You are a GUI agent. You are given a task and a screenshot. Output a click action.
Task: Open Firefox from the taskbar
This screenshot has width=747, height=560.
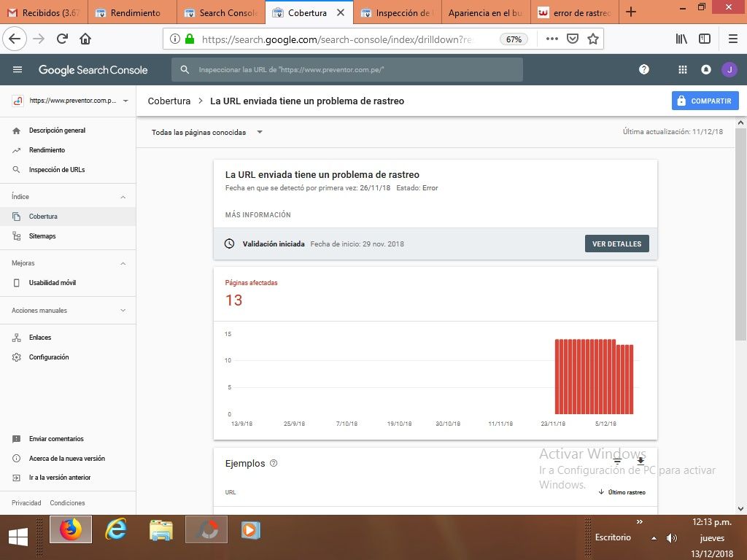coord(71,529)
